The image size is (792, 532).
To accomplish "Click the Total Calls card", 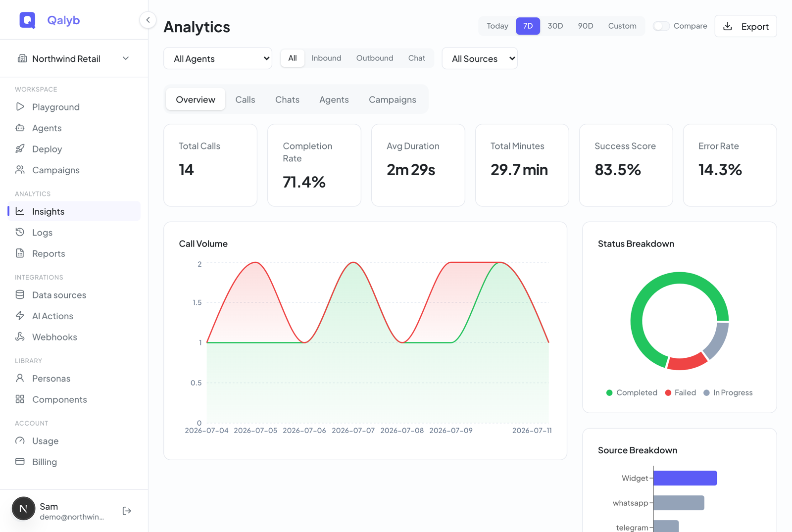I will (x=210, y=165).
